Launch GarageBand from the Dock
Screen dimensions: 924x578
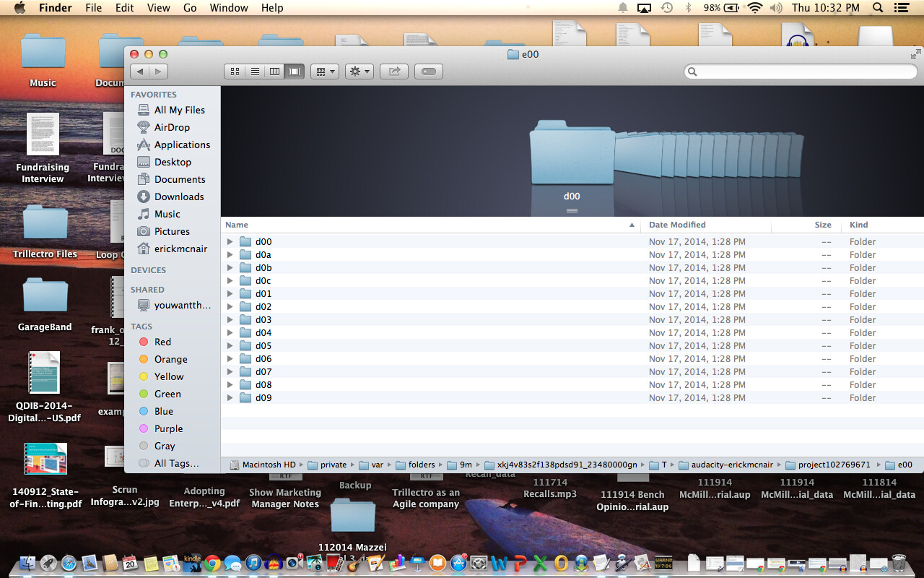click(355, 563)
